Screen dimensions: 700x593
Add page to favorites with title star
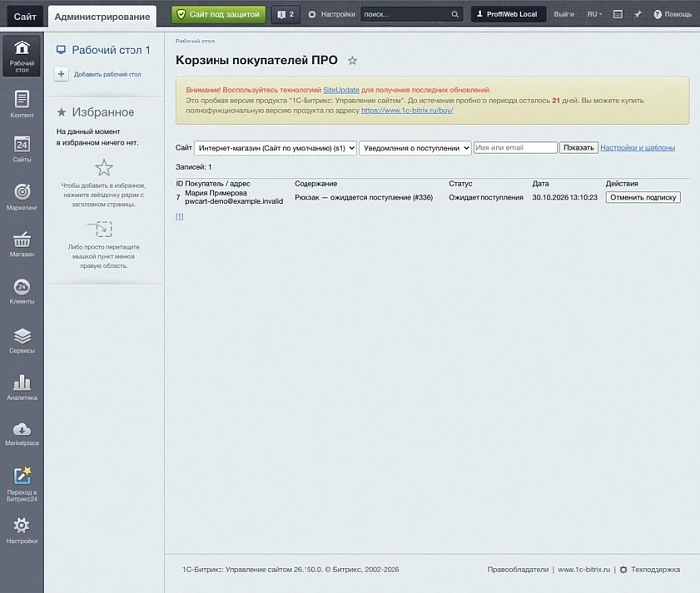point(352,60)
